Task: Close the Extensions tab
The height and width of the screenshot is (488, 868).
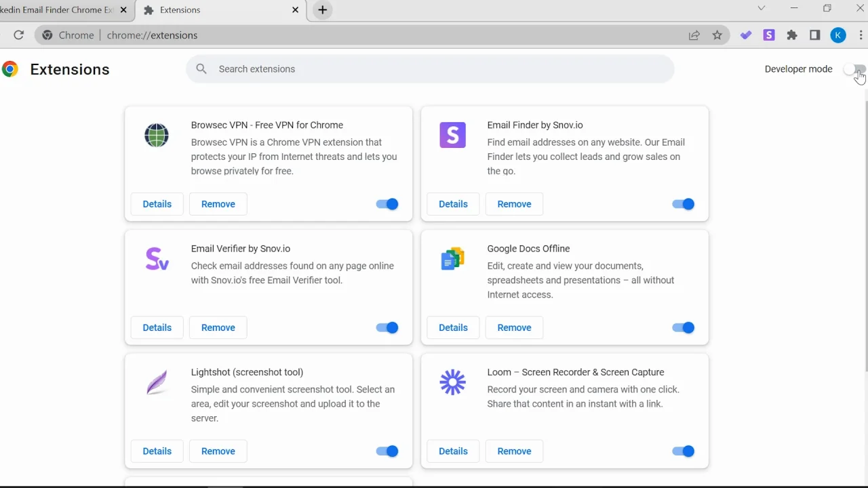Action: click(296, 10)
